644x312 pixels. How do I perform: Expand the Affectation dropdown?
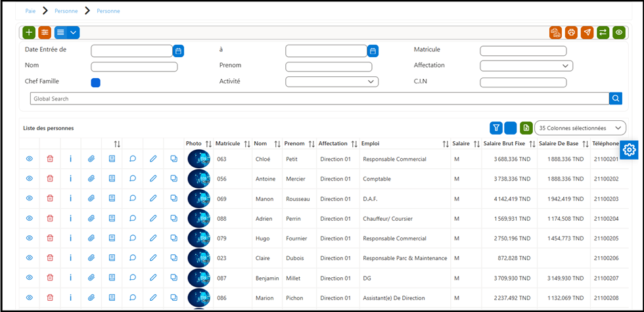(x=526, y=66)
